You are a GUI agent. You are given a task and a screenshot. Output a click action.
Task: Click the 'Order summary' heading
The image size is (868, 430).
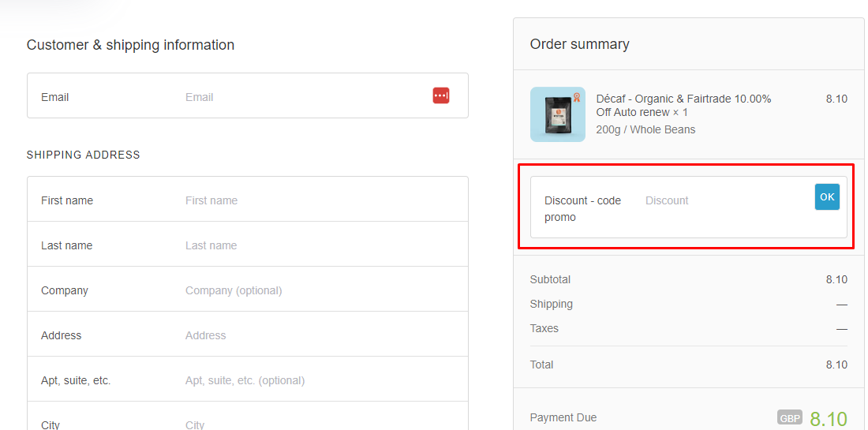tap(580, 44)
